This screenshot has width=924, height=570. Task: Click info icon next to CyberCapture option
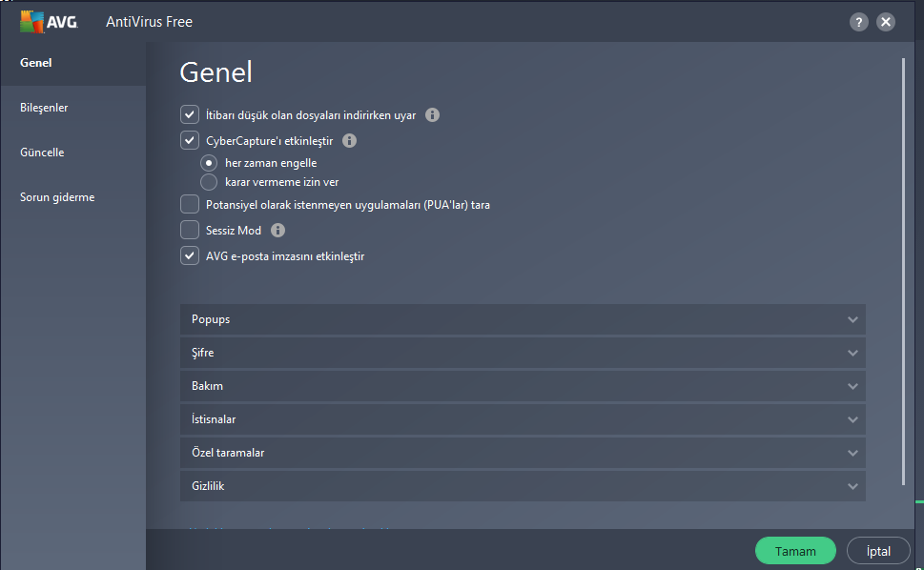pos(349,141)
